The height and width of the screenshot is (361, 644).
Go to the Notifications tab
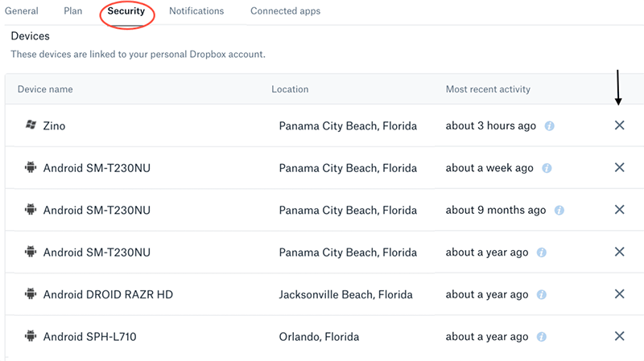[196, 11]
